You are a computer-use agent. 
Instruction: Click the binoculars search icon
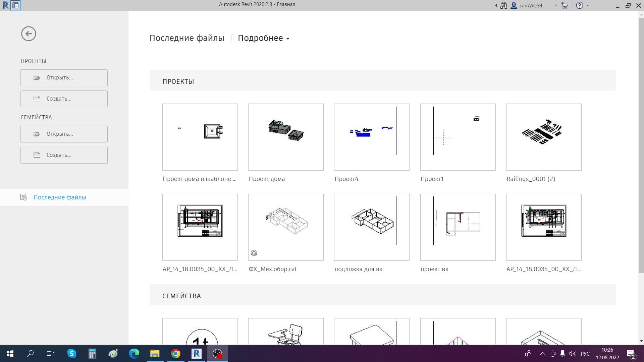[x=503, y=5]
